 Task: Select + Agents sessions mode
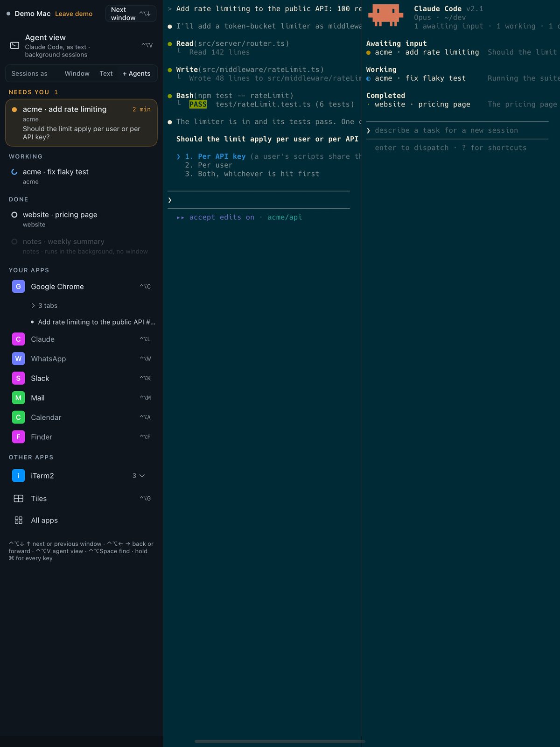(x=136, y=73)
